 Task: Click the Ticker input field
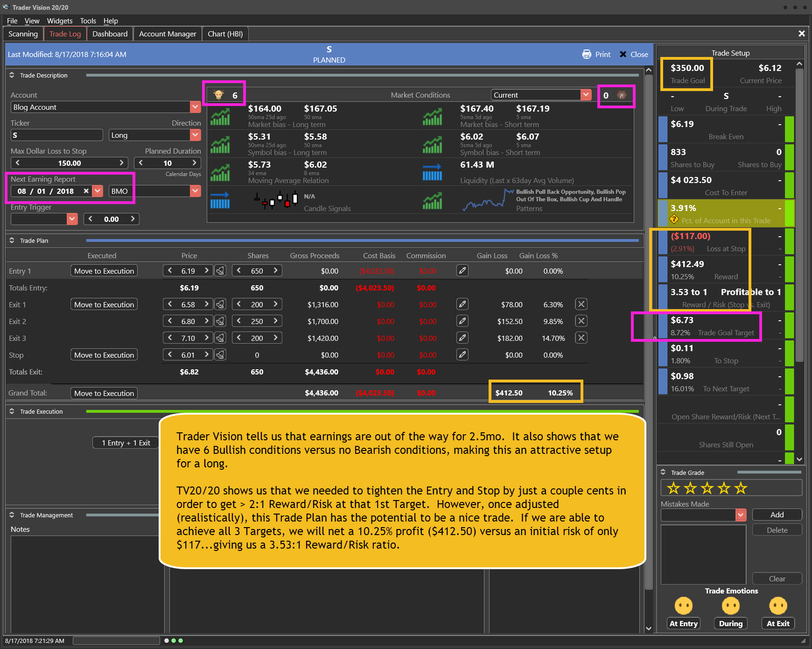tap(56, 135)
